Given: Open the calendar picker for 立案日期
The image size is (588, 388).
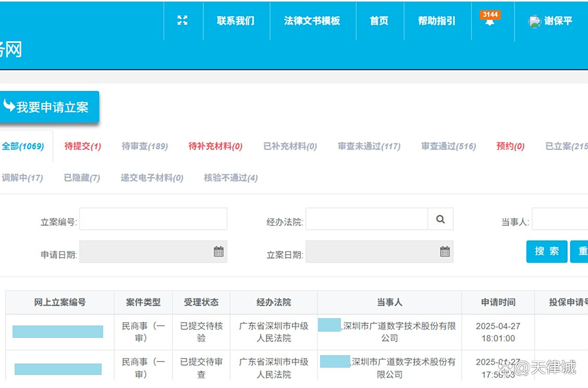Looking at the screenshot, I should click(x=444, y=251).
